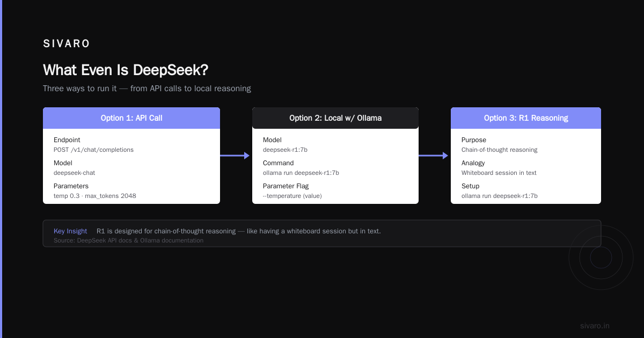The height and width of the screenshot is (338, 644).
Task: Click 'ollama run deepseek-r1:7b' under Command
Action: tap(301, 173)
